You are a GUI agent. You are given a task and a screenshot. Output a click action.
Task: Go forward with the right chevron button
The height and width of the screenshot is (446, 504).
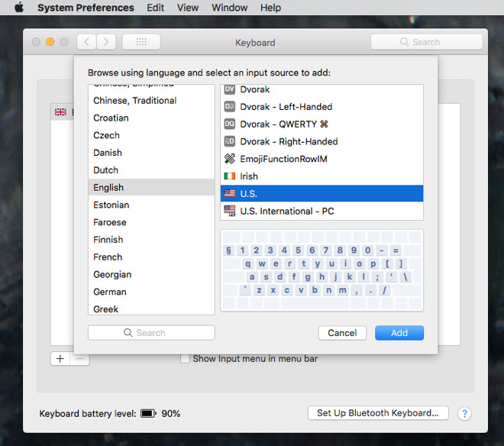click(x=106, y=42)
